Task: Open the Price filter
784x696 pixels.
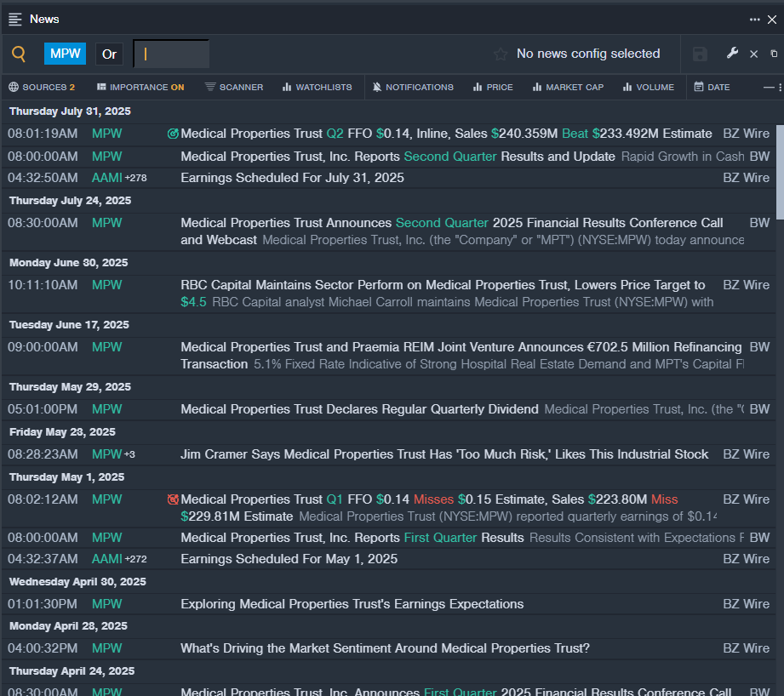Action: point(493,88)
